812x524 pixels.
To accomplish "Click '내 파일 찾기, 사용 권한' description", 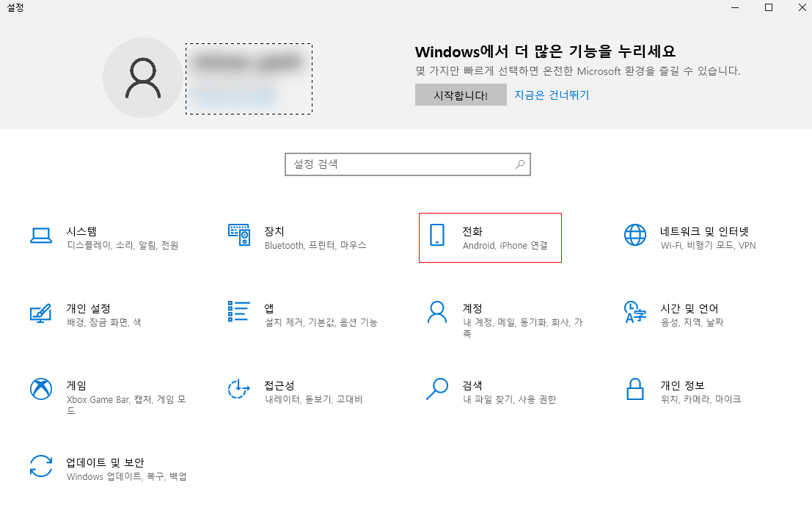I will click(x=509, y=399).
